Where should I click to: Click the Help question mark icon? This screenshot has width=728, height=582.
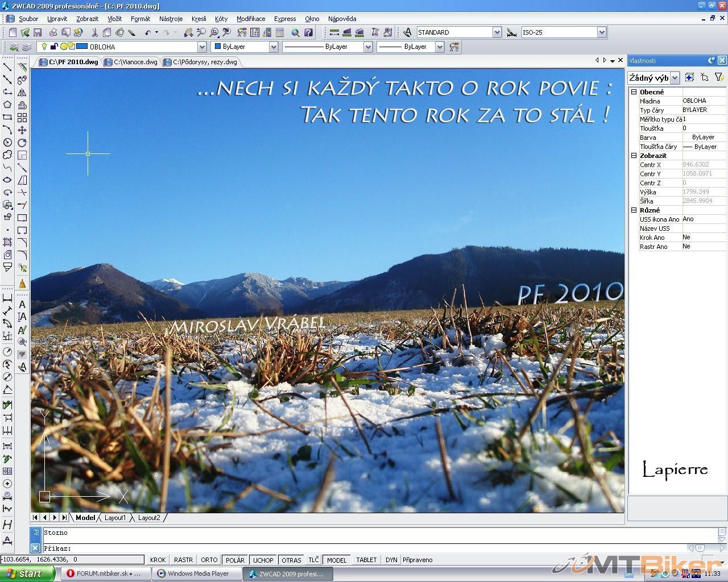[308, 32]
